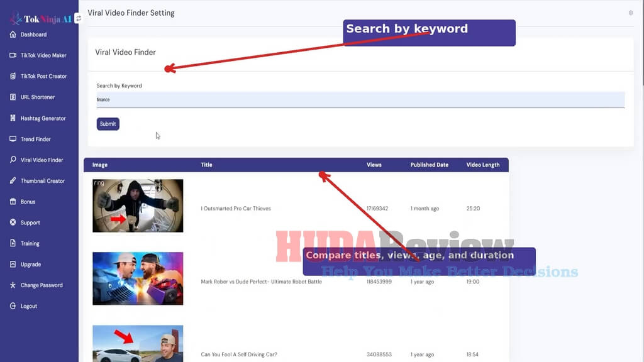This screenshot has width=644, height=362.
Task: Click the Thumbnail Creator brush icon
Action: (x=13, y=180)
